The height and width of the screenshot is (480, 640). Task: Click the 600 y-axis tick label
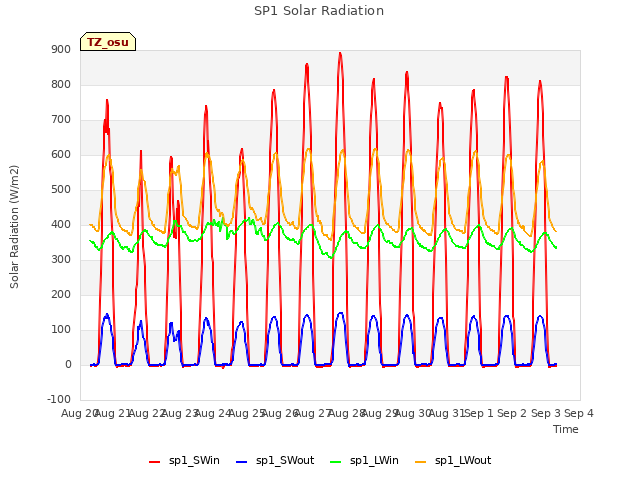tap(61, 155)
